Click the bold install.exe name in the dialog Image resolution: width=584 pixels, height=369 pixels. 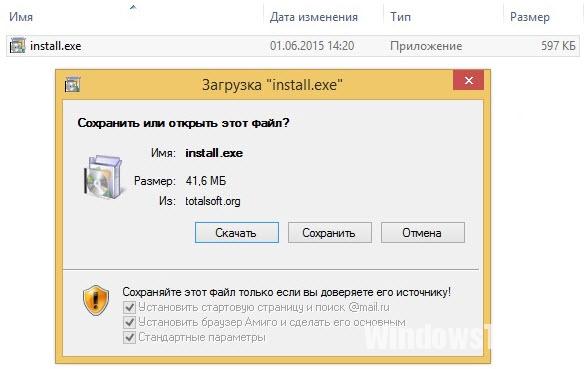click(214, 153)
